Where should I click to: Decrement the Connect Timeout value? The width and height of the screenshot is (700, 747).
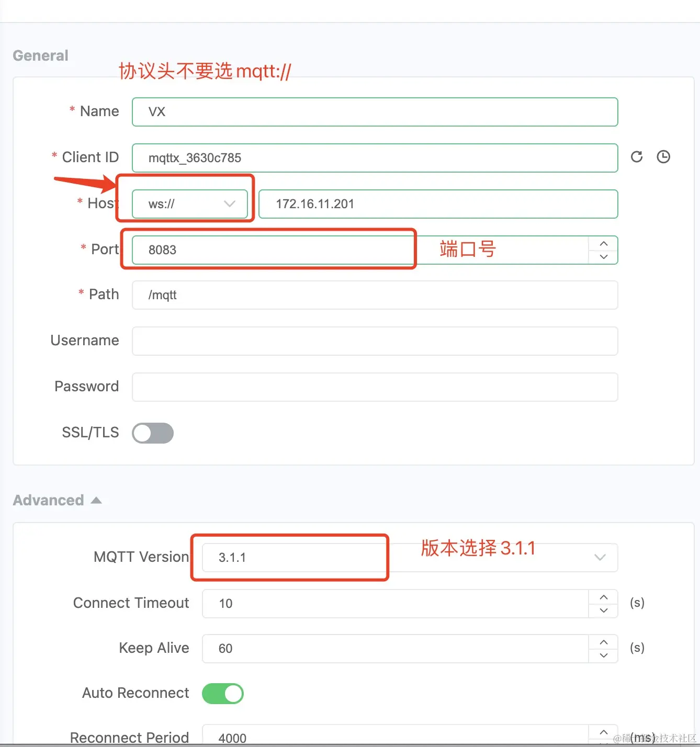click(604, 610)
